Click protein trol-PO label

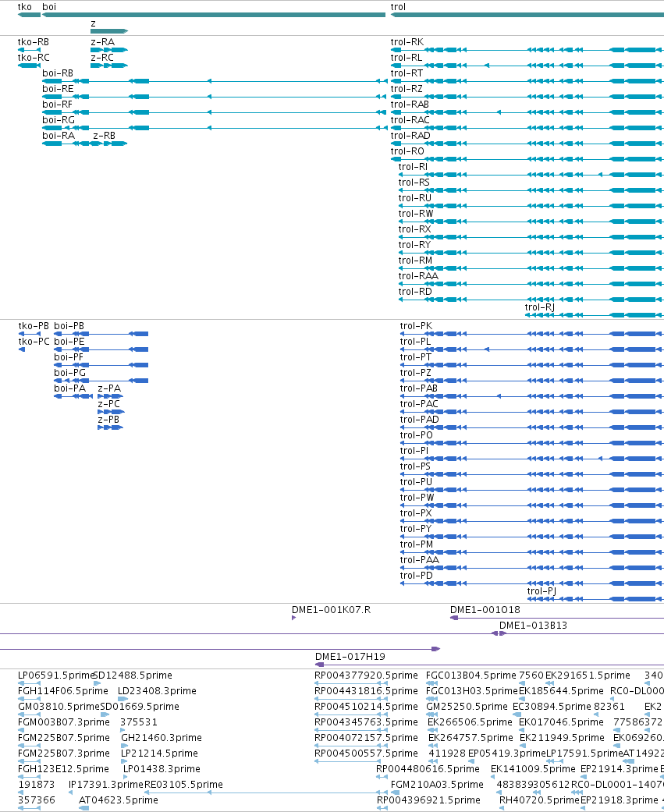click(417, 435)
